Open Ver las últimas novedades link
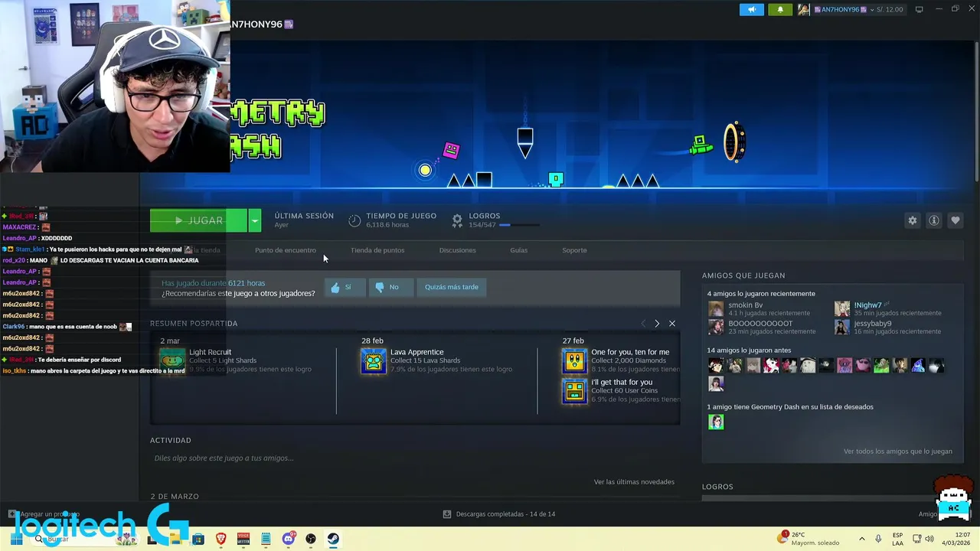Viewport: 980px width, 551px height. [x=634, y=482]
